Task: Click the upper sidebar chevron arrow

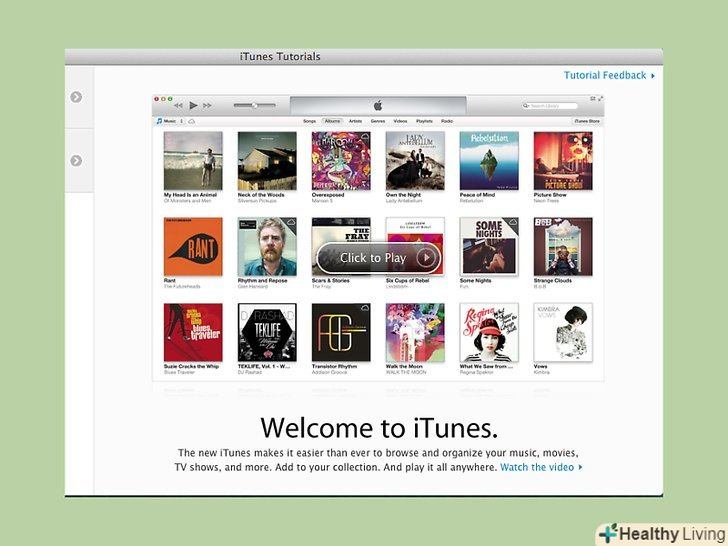Action: pyautogui.click(x=76, y=97)
